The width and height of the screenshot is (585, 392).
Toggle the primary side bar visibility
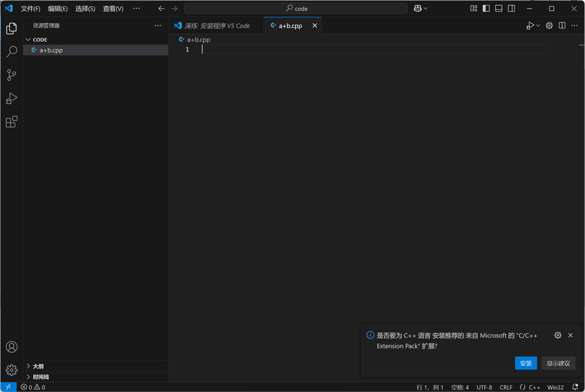click(x=486, y=9)
